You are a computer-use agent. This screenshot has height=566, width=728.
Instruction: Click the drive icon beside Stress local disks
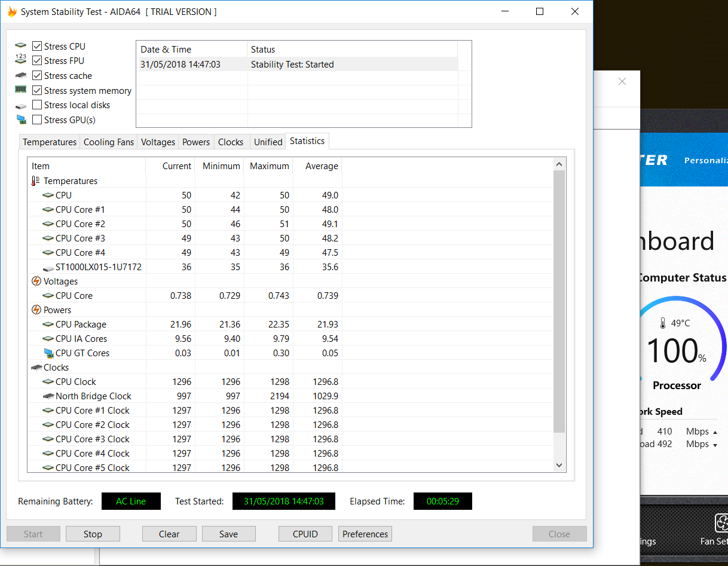21,105
